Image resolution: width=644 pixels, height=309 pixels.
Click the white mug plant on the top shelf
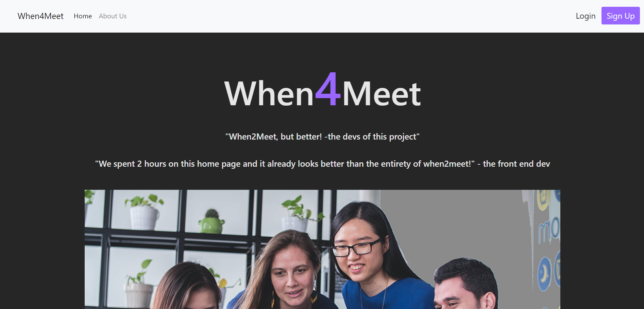(144, 213)
